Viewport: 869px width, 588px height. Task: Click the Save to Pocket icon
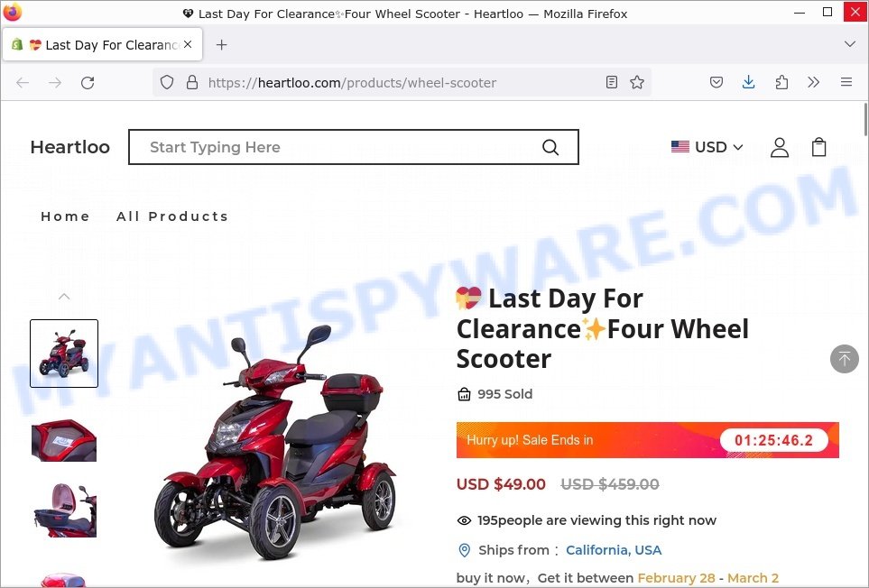716,82
